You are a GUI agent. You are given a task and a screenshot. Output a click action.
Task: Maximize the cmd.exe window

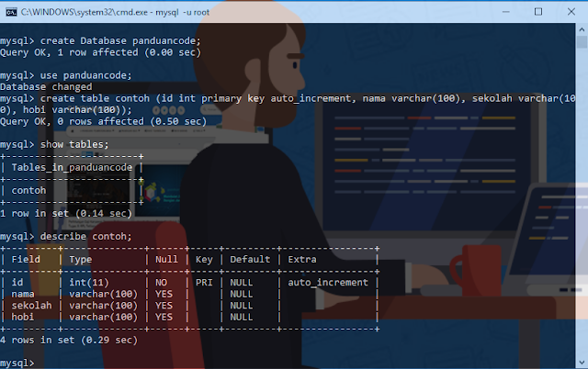538,12
